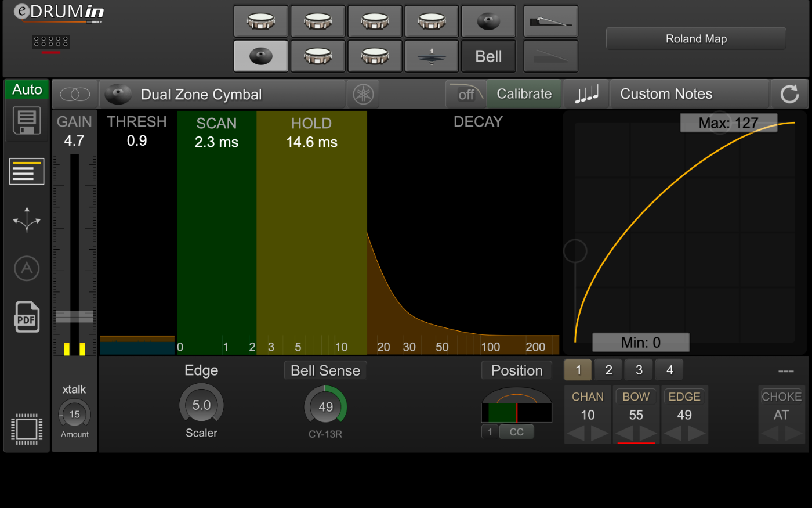Click the eDRUMin logo
The image size is (812, 508).
coord(59,13)
